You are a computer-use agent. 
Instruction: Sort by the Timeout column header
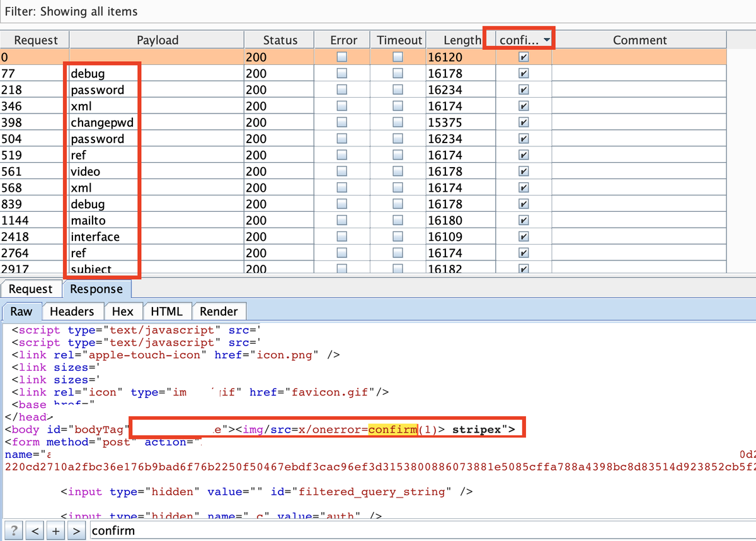pyautogui.click(x=399, y=40)
